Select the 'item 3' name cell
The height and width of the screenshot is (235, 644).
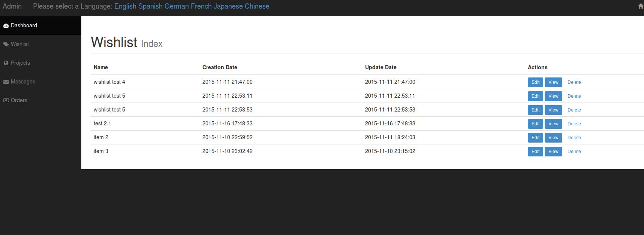click(x=101, y=151)
